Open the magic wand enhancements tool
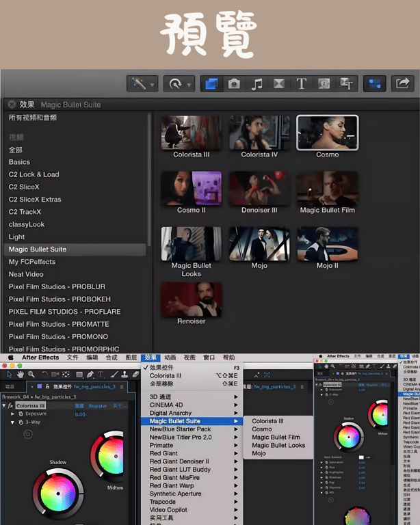Viewport: 420px width, 525px height. tap(139, 83)
